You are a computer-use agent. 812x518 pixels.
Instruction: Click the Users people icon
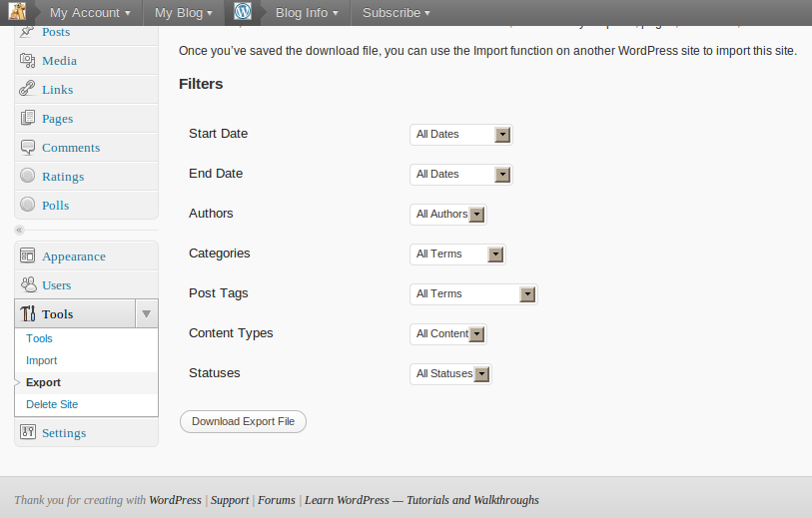[29, 284]
